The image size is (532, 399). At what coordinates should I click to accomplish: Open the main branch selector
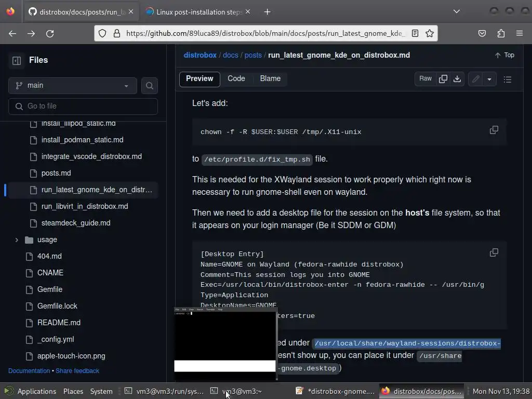coord(73,86)
